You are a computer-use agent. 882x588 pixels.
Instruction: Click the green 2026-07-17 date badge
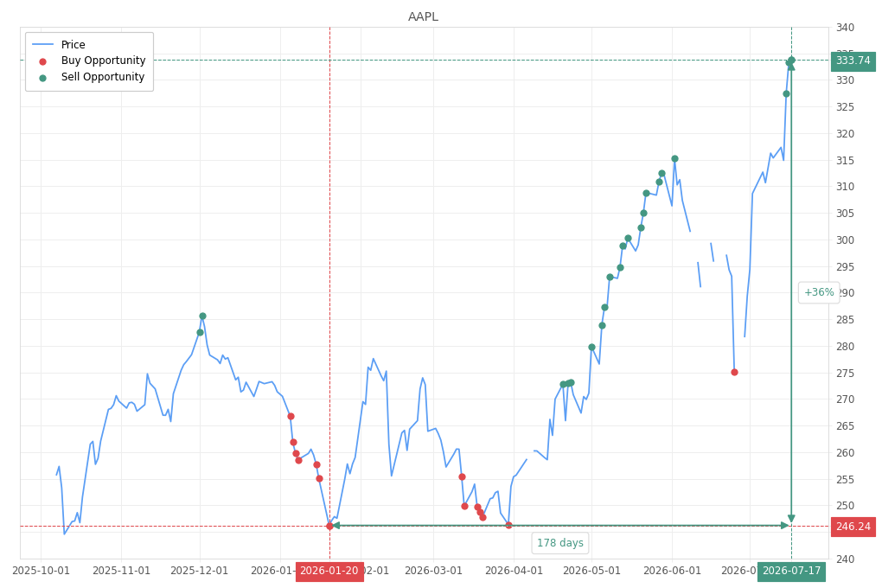(x=791, y=571)
